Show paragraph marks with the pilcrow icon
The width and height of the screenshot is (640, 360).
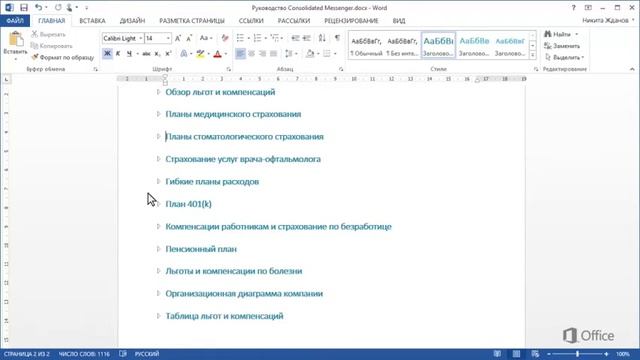(337, 38)
